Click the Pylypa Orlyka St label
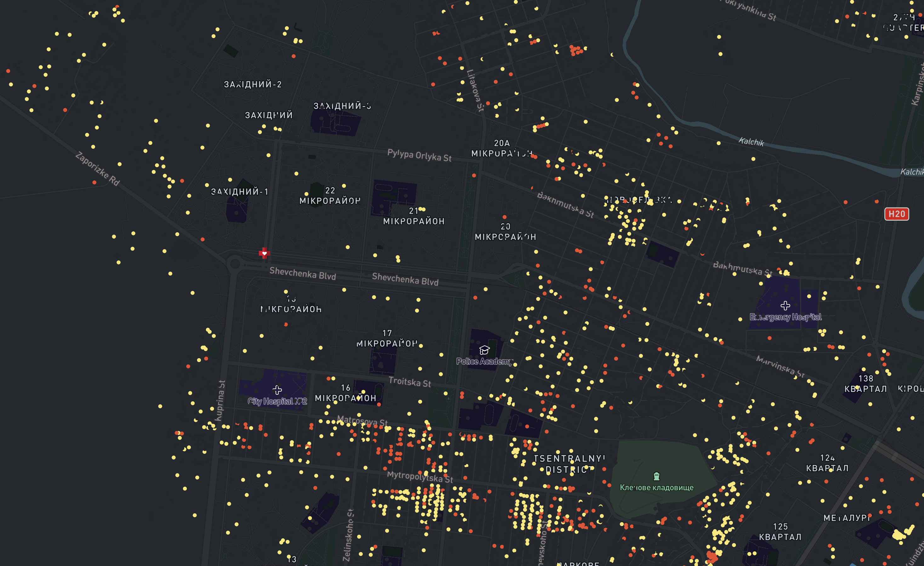Screen dimensions: 924x566 [x=419, y=155]
